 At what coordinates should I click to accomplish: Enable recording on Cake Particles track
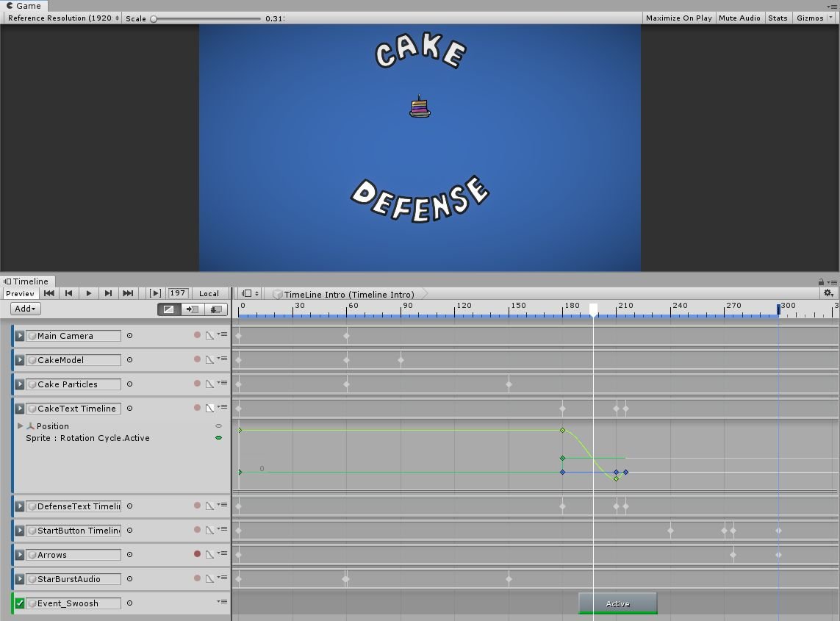point(197,384)
